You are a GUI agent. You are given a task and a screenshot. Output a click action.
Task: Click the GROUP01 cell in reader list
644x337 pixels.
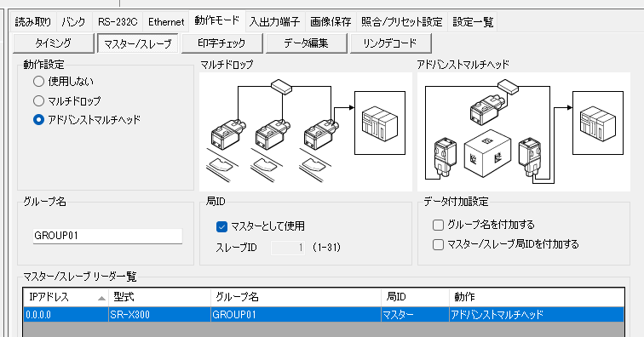[296, 315]
